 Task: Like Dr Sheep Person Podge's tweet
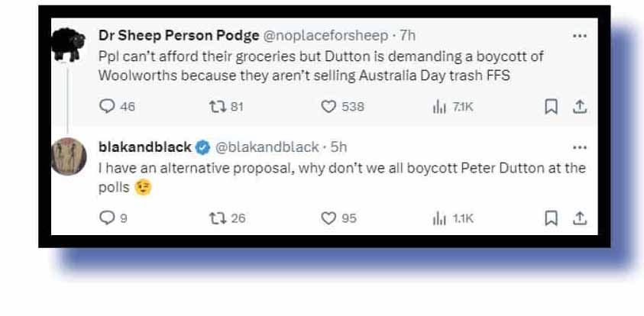click(x=328, y=107)
